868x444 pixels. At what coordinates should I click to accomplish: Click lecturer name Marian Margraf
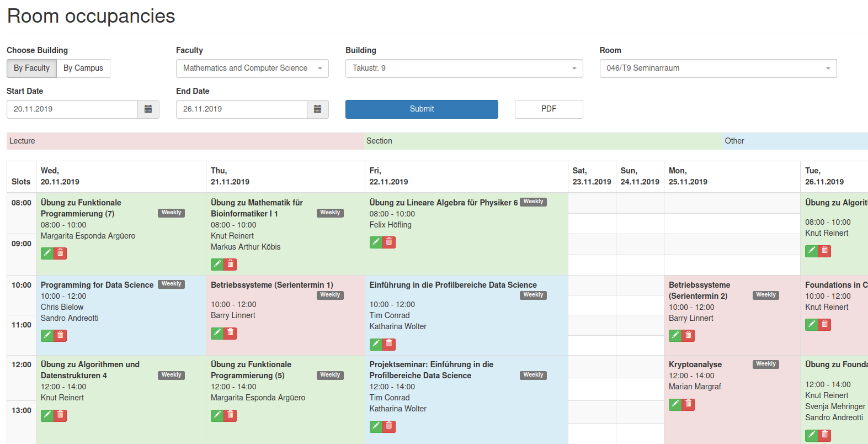pos(695,387)
